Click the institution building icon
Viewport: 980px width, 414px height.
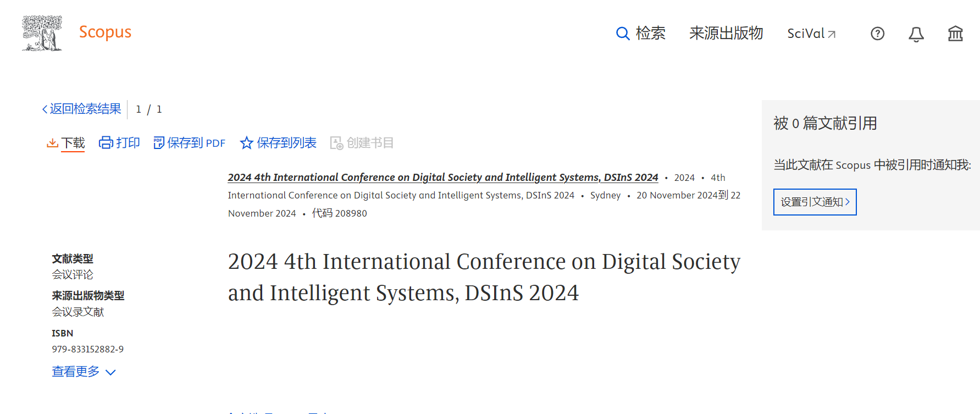click(x=955, y=34)
